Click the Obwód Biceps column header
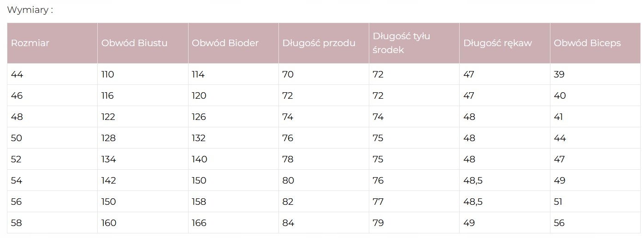 587,43
